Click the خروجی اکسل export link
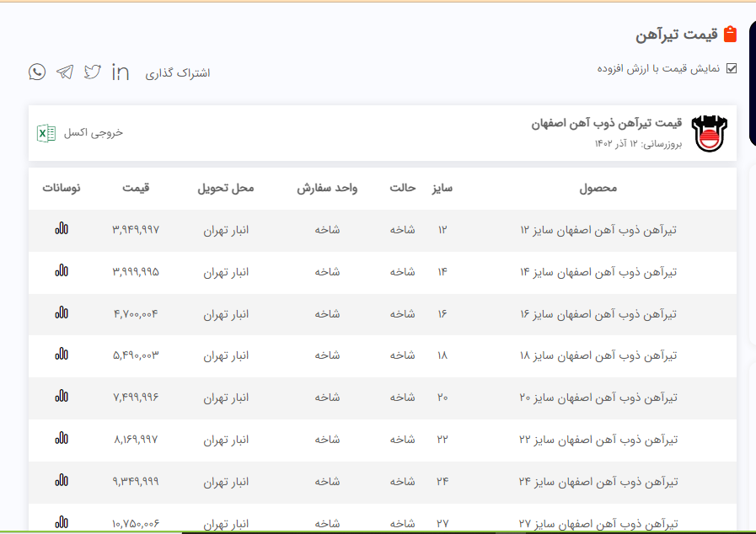Screen dimensions: 756x534 click(94, 133)
